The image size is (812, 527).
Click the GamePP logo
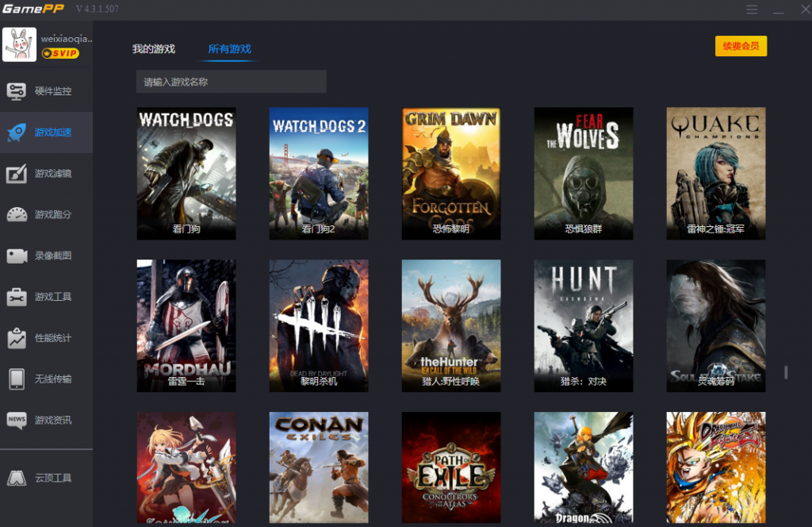[33, 9]
